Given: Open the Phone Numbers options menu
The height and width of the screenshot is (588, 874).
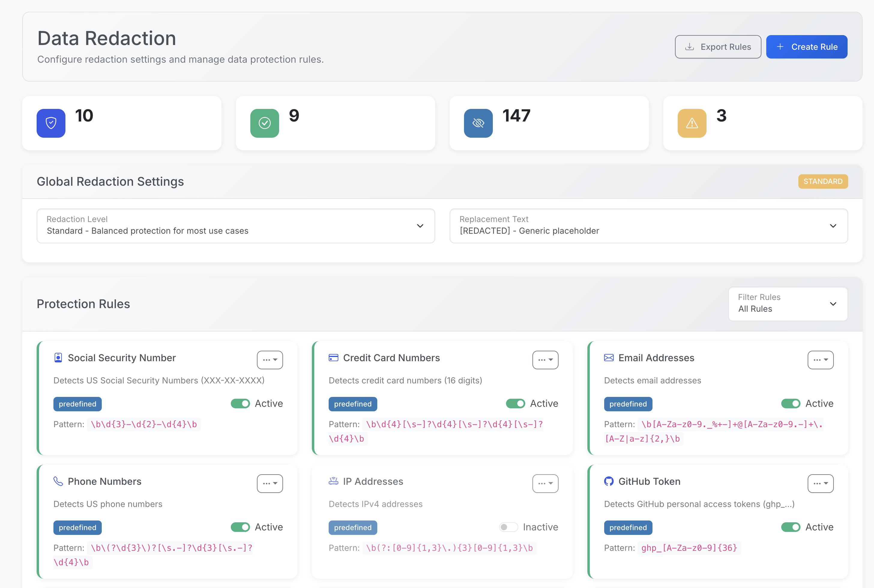Looking at the screenshot, I should [x=270, y=483].
